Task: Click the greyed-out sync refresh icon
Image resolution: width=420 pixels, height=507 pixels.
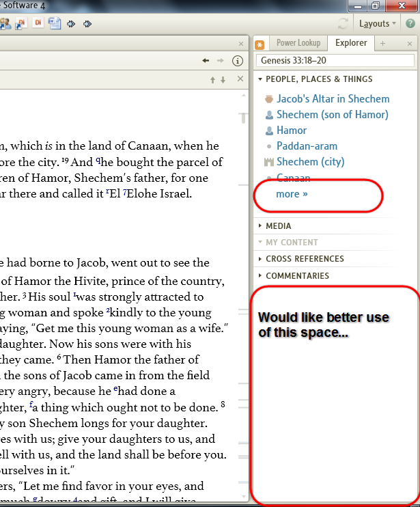Action: [x=343, y=24]
